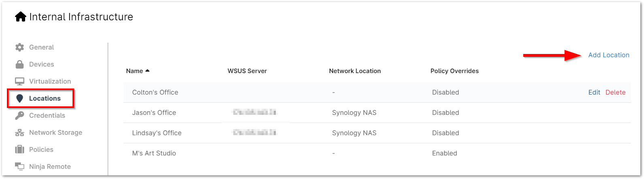
Task: Delete Colton's Office location
Action: [x=615, y=93]
